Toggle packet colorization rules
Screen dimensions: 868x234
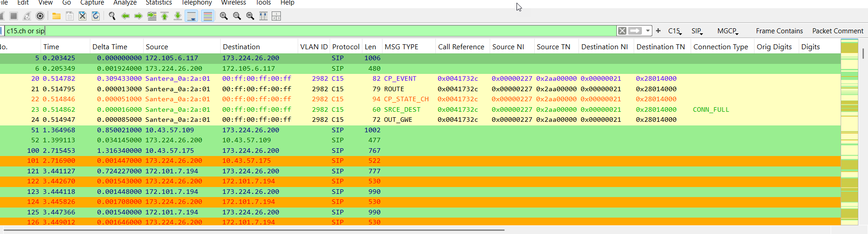coord(208,16)
